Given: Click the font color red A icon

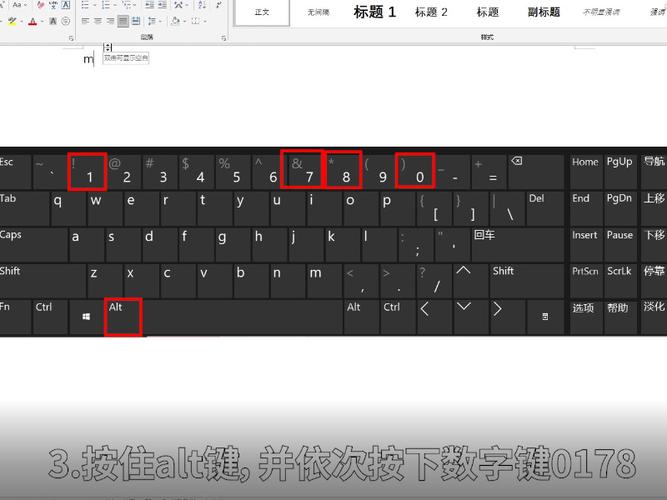Looking at the screenshot, I should pyautogui.click(x=34, y=21).
